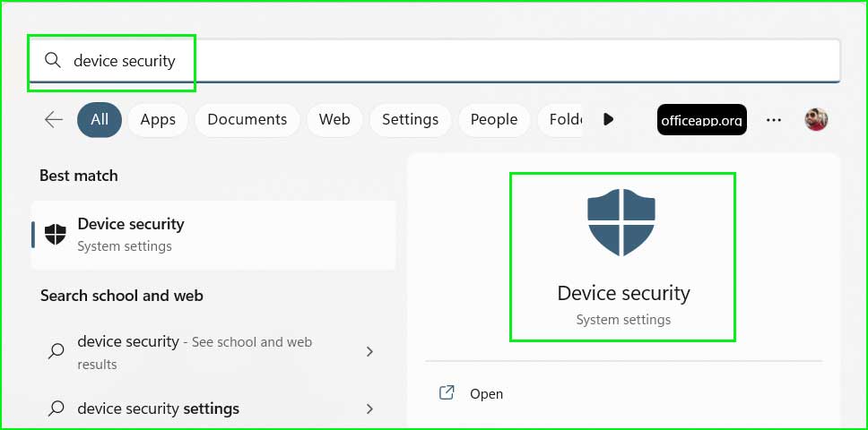
Task: Expand the 'device security' web results chevron
Action: pyautogui.click(x=369, y=351)
